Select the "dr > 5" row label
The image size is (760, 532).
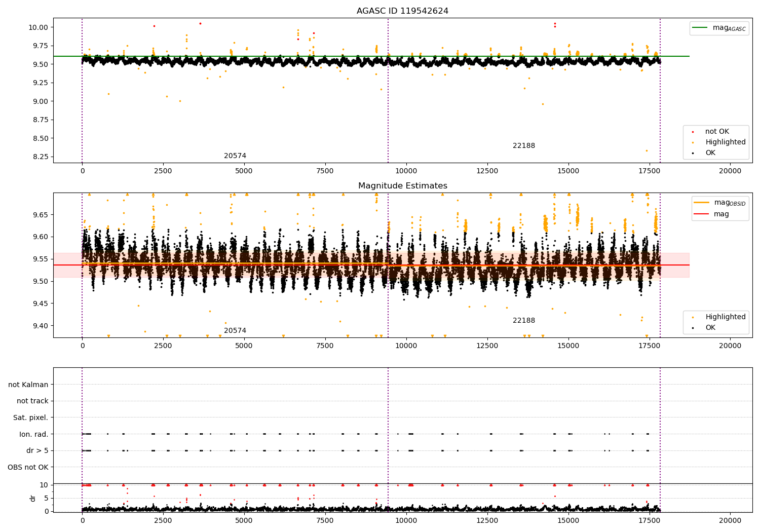pyautogui.click(x=37, y=450)
